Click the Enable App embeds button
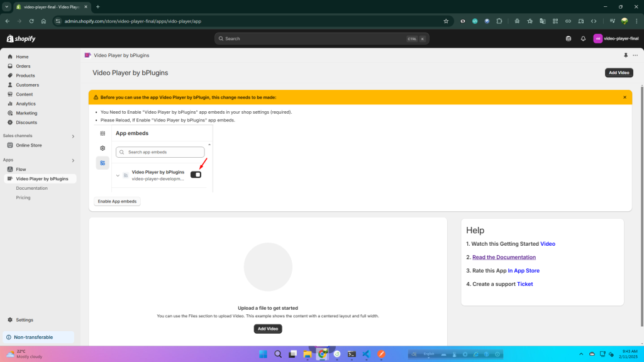644x362 pixels. (117, 201)
